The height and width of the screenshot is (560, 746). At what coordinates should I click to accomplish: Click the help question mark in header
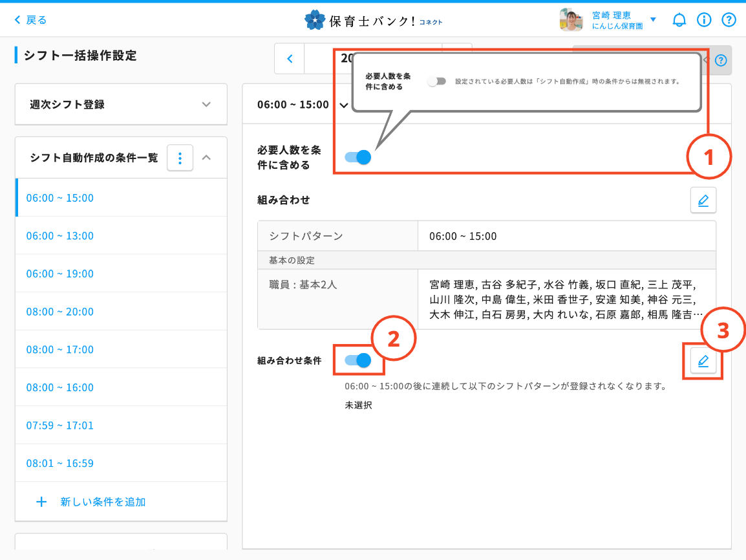coord(729,20)
